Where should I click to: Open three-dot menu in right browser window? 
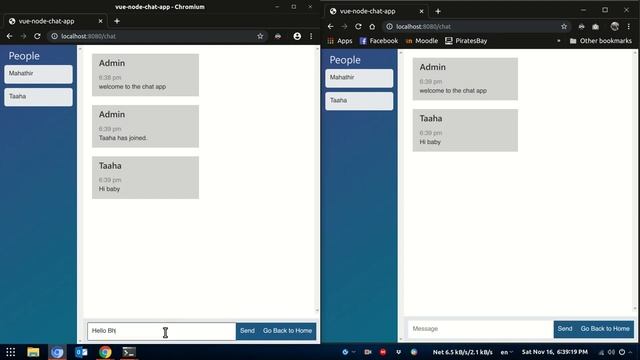[629, 27]
